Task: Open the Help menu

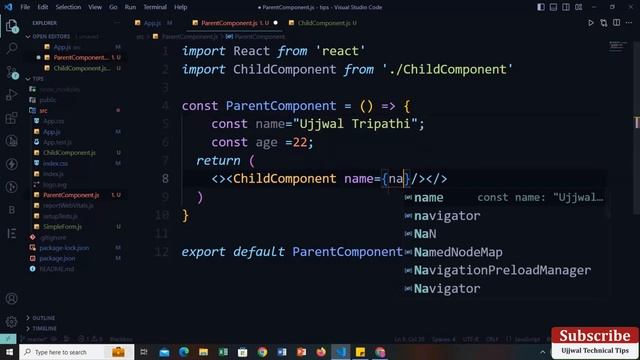Action: click(x=180, y=7)
